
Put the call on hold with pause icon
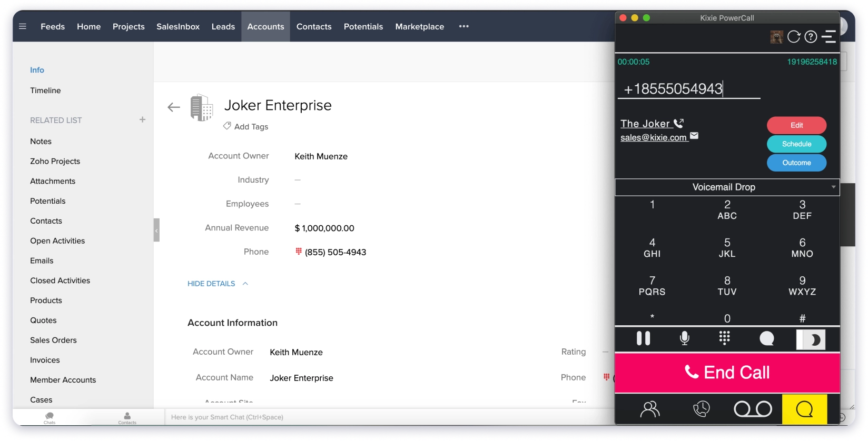tap(643, 338)
